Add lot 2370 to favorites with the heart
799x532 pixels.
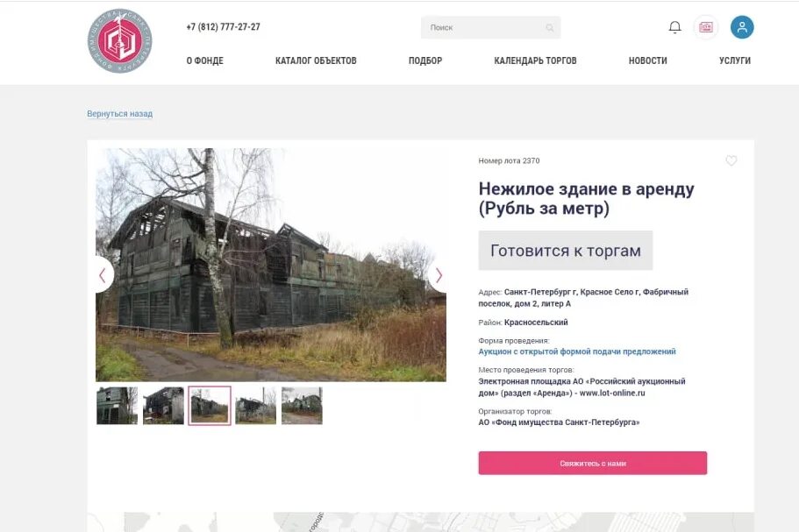pos(731,161)
